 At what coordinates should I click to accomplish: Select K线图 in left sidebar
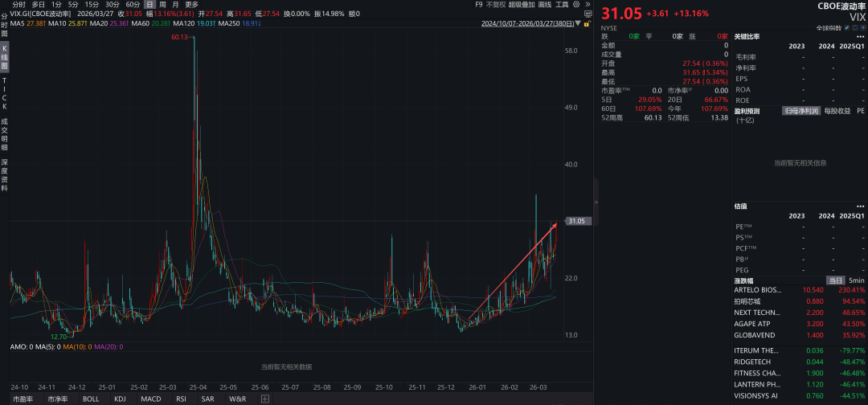click(5, 57)
